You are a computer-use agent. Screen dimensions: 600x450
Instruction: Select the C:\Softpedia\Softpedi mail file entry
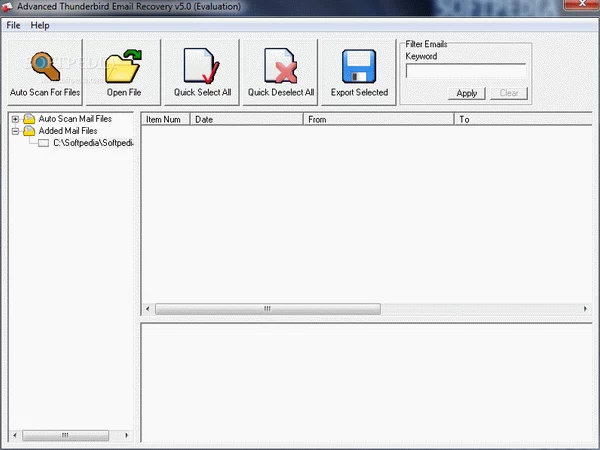(93, 143)
